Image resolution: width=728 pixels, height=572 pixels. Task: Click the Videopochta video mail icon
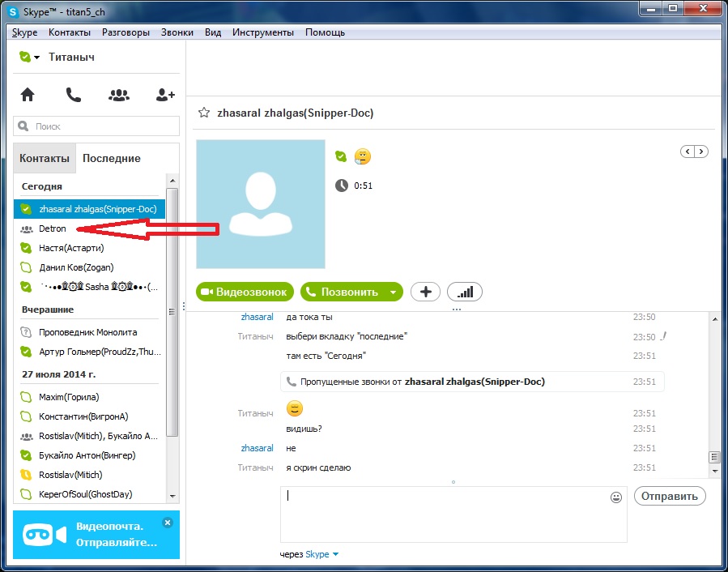[45, 536]
